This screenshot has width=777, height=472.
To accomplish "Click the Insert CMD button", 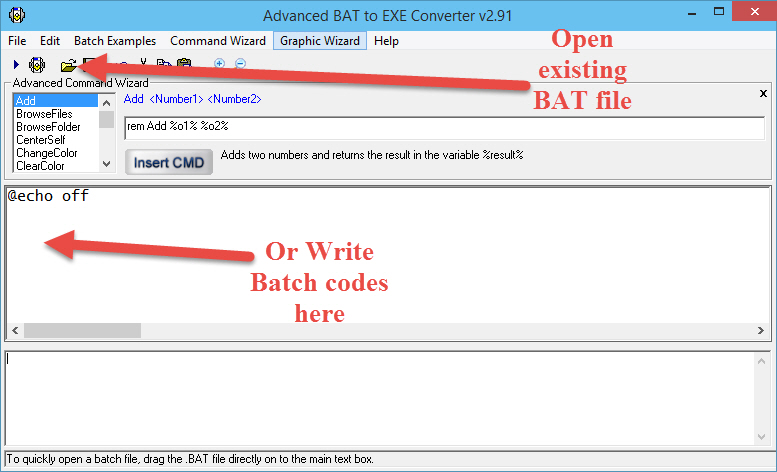I will pyautogui.click(x=168, y=162).
